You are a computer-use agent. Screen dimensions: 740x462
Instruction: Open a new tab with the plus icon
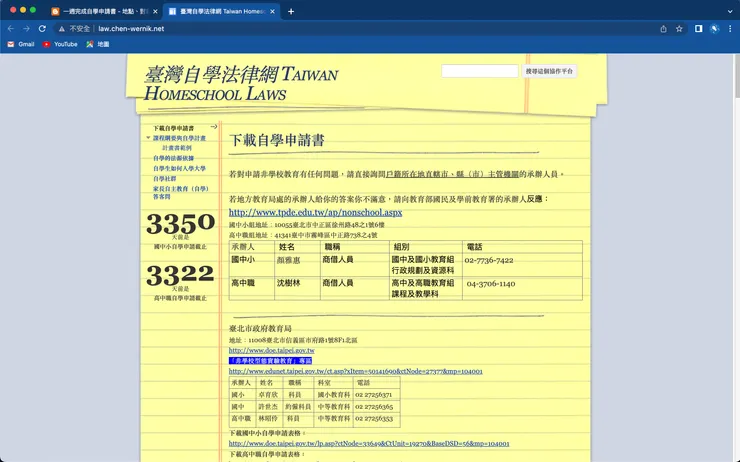tap(291, 11)
